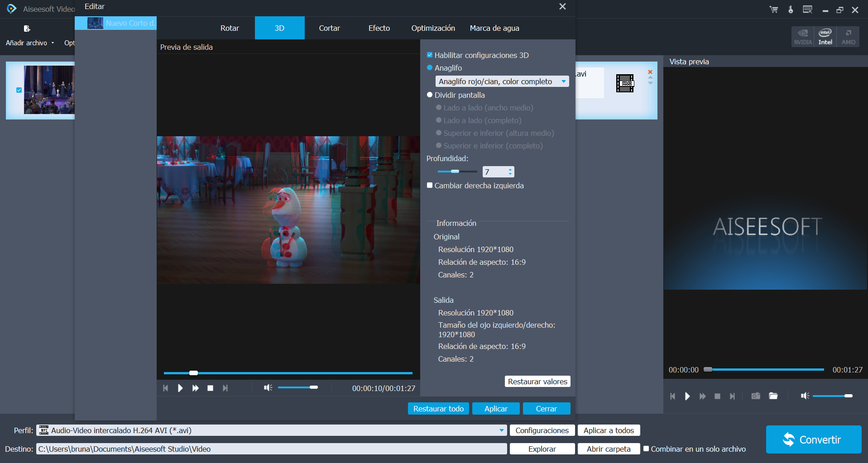The width and height of the screenshot is (868, 463).
Task: Switch to the 3D tab
Action: (280, 28)
